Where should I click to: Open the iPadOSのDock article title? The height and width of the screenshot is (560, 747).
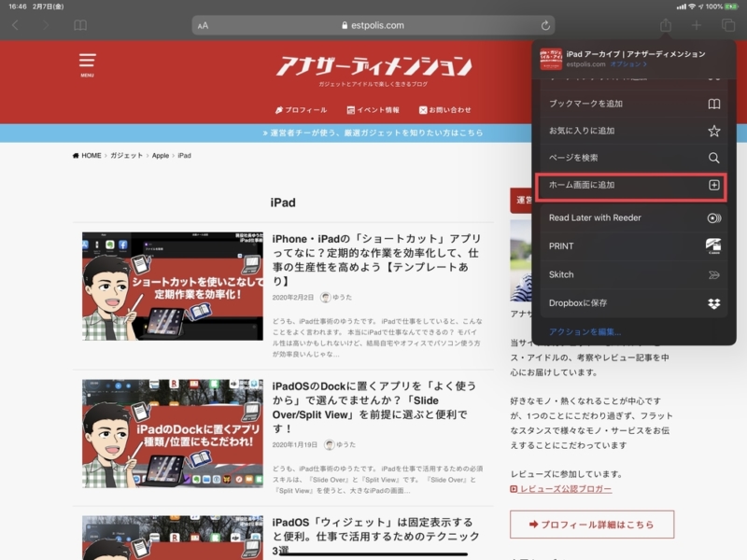coord(374,407)
